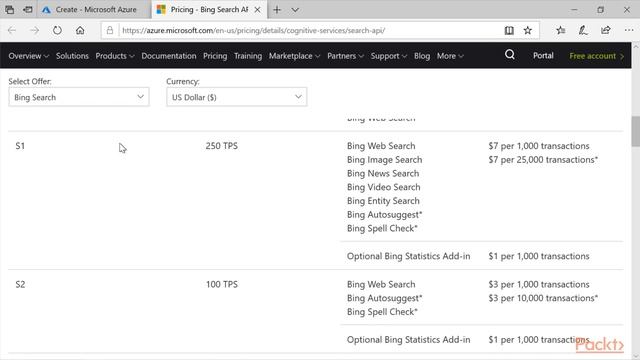The height and width of the screenshot is (360, 640).
Task: Go to Pricing in the nav bar
Action: click(x=215, y=56)
